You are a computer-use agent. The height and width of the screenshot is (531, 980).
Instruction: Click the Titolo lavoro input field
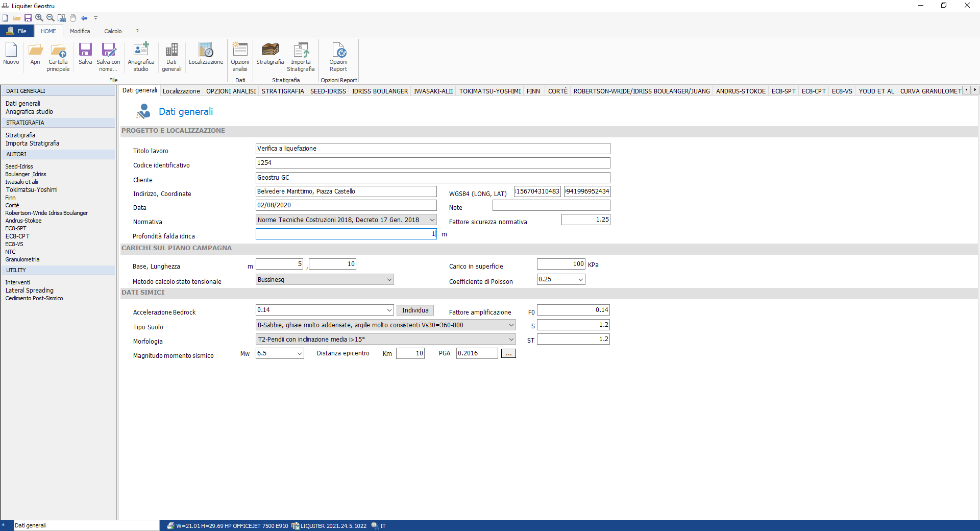433,149
